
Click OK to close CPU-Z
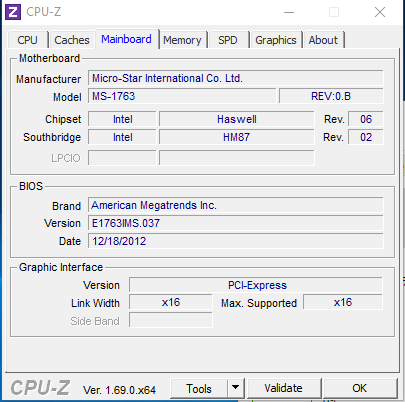coord(360,388)
